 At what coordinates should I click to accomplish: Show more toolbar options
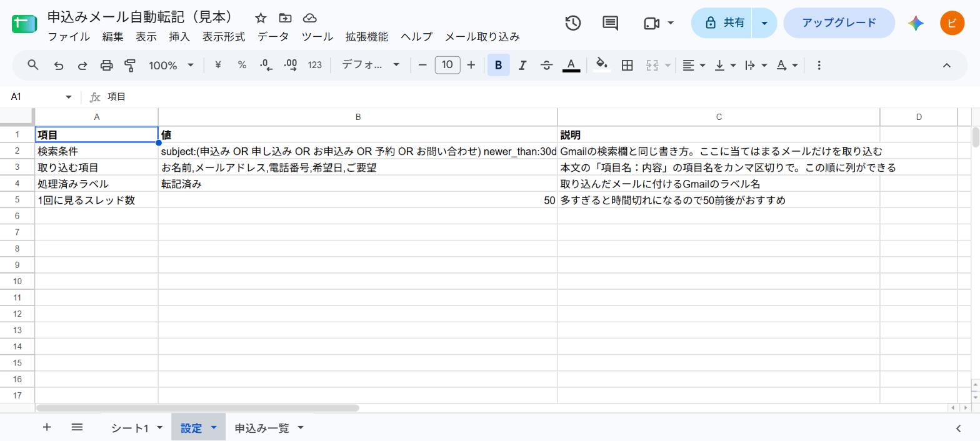pos(819,65)
